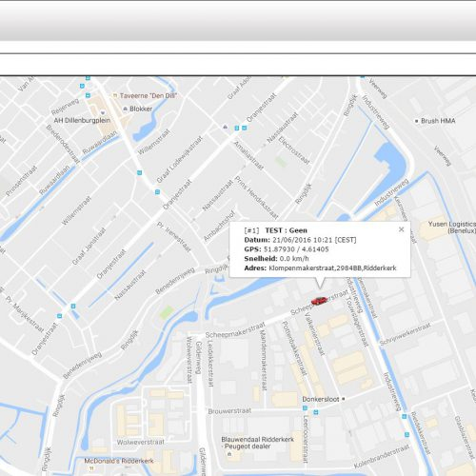476x476 pixels.
Task: Click the Brush HMA label
Action: 438,121
